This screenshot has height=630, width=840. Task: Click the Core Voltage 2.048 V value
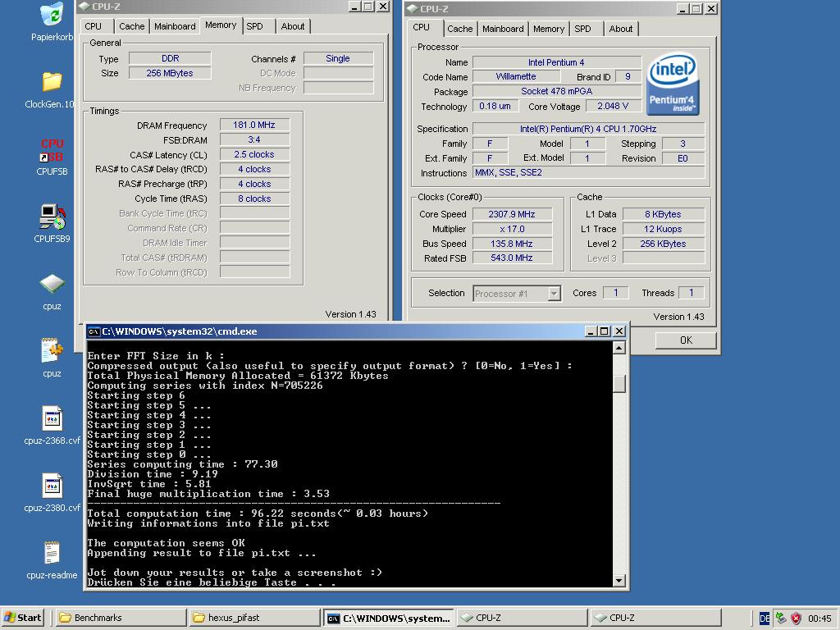tap(613, 106)
